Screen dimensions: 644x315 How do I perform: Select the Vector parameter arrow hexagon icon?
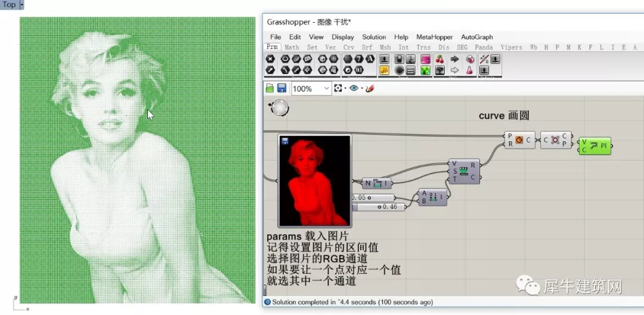(x=270, y=70)
